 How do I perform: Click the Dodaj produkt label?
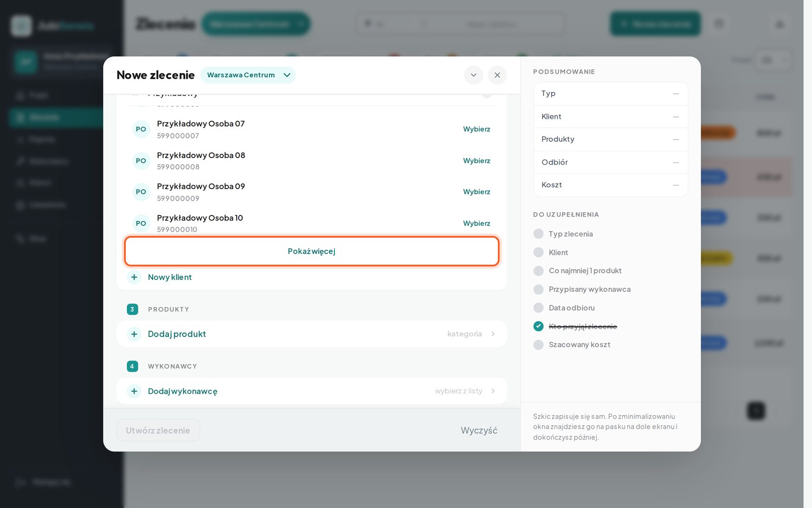coord(177,334)
